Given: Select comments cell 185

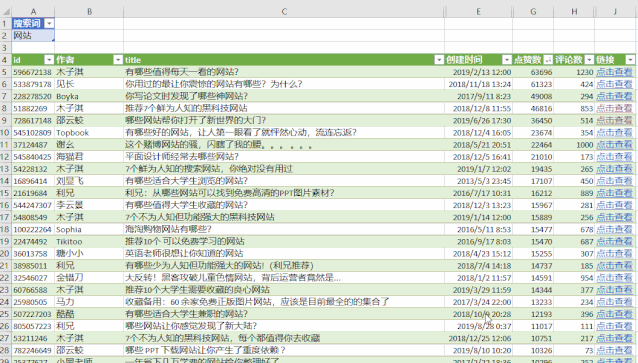Looking at the screenshot, I should tap(574, 266).
